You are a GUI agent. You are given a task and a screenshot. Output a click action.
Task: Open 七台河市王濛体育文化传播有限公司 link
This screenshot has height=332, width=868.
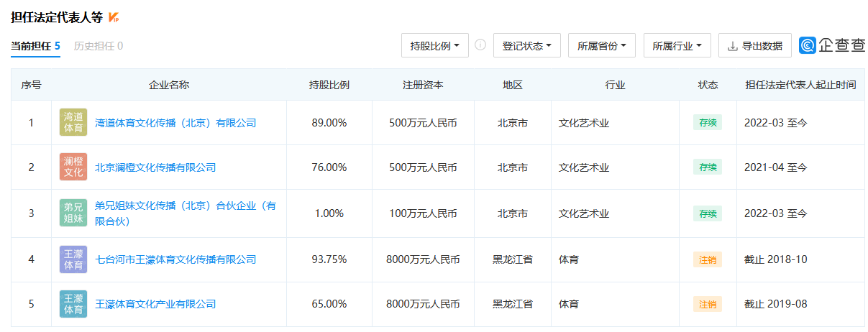click(175, 259)
